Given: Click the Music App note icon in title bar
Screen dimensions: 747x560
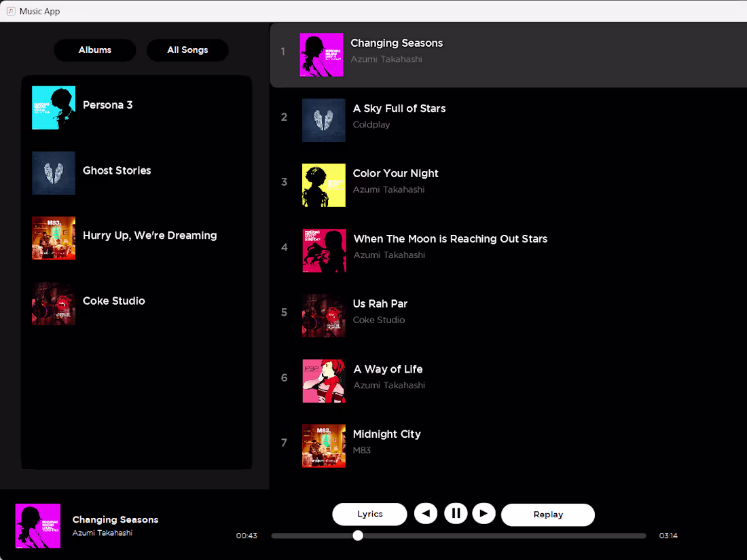Looking at the screenshot, I should point(10,11).
